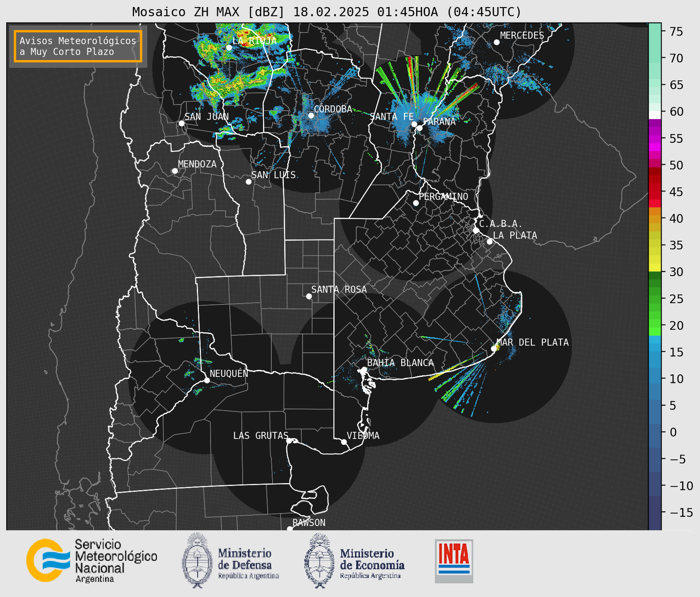Click the LAS GRUTAS city marker dot

(289, 441)
